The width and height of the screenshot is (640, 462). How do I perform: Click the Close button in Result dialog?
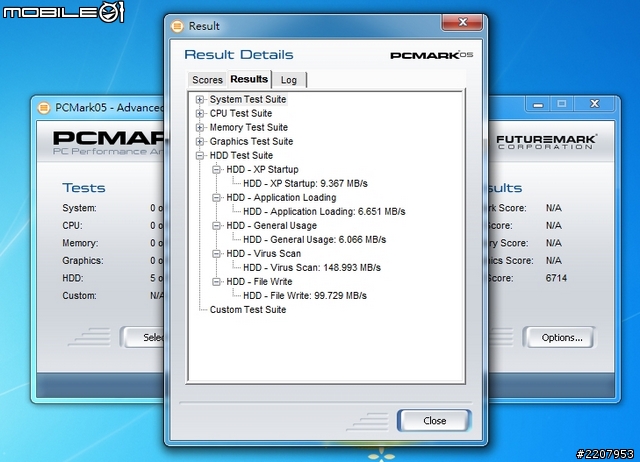tap(434, 421)
